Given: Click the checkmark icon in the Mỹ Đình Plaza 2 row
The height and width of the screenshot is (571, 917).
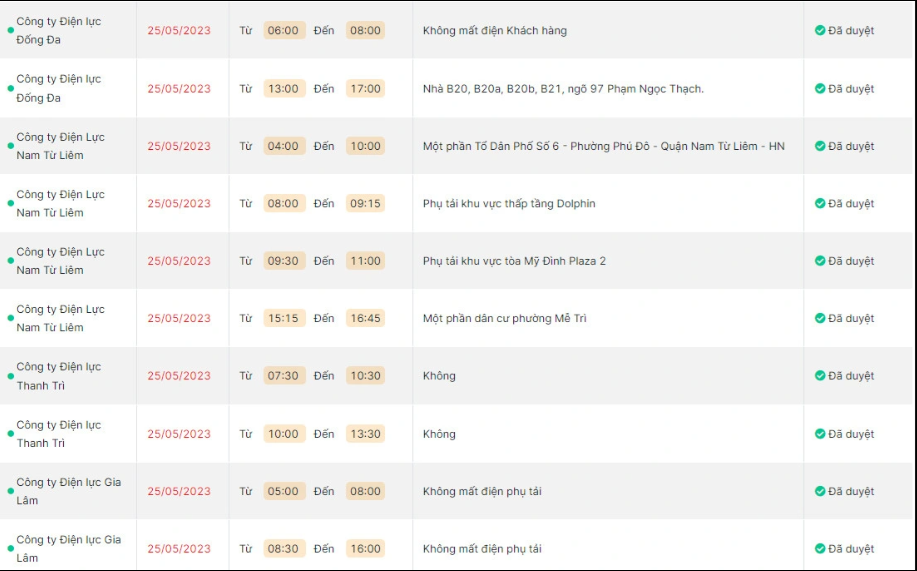Looking at the screenshot, I should 820,261.
